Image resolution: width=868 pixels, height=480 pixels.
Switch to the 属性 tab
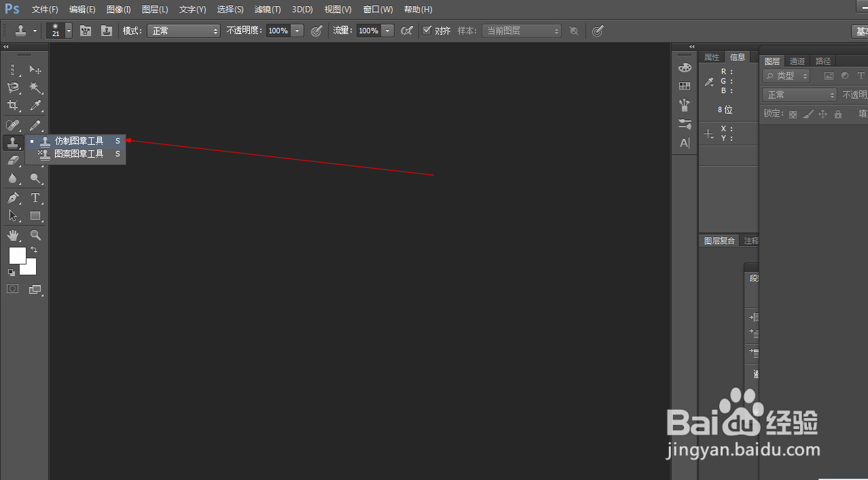click(712, 57)
